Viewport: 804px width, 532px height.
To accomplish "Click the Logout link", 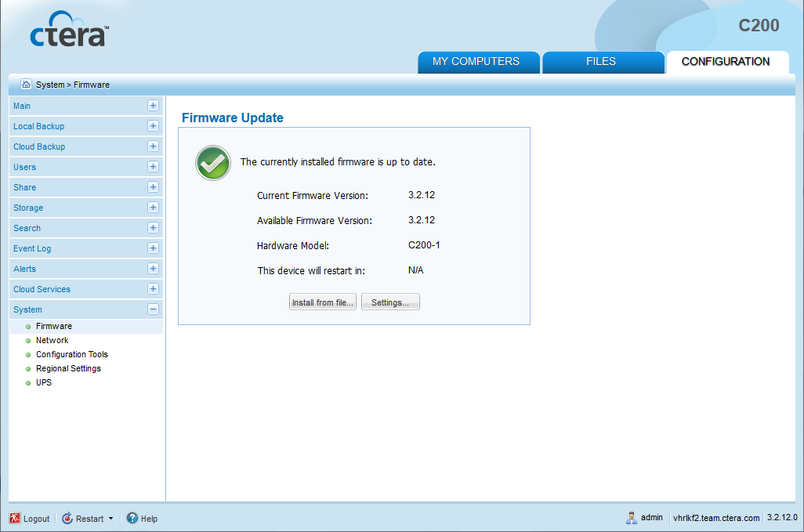I will pos(36,519).
